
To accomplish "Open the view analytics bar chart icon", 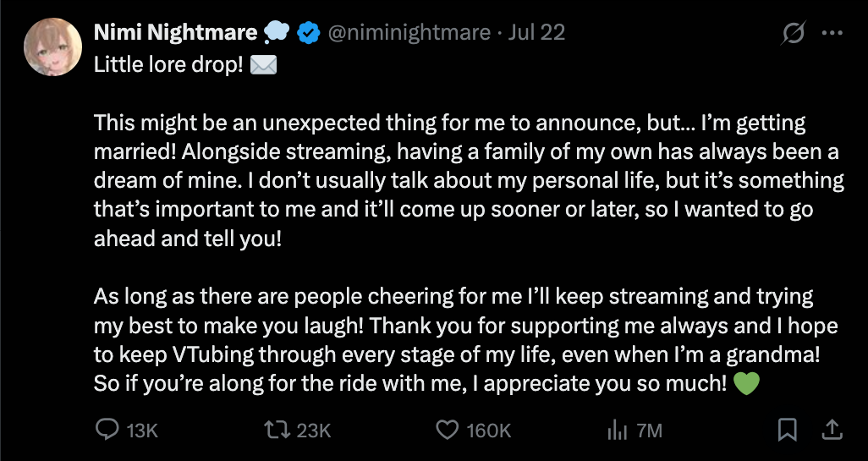I will (617, 431).
